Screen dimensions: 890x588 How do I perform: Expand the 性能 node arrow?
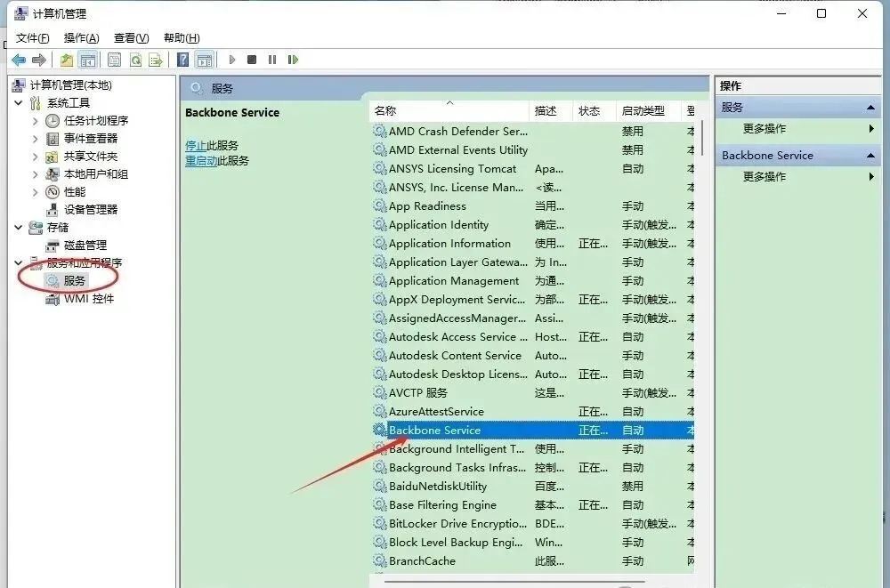pyautogui.click(x=36, y=192)
